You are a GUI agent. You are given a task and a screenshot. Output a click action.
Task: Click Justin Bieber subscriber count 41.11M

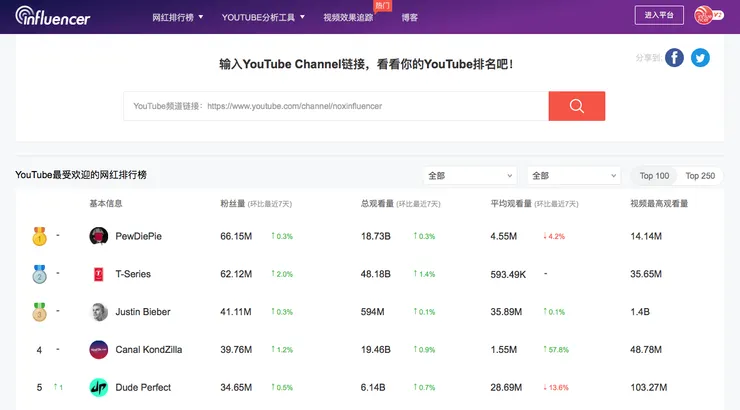coord(235,312)
